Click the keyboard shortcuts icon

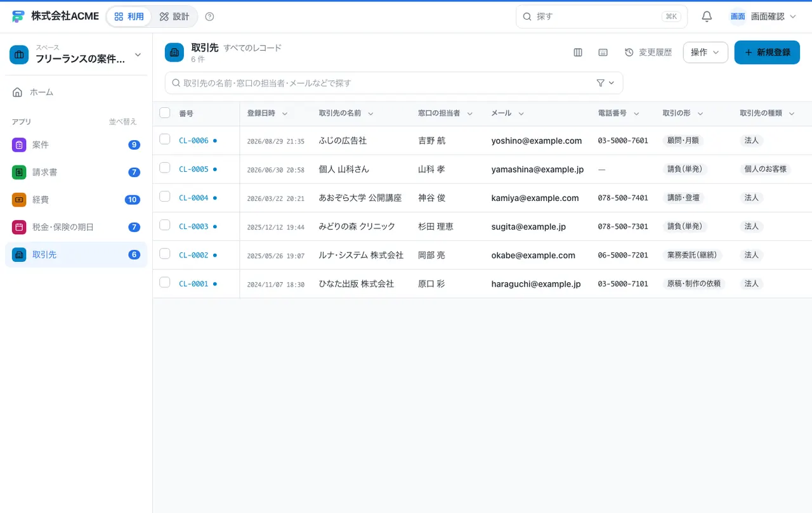[x=603, y=53]
